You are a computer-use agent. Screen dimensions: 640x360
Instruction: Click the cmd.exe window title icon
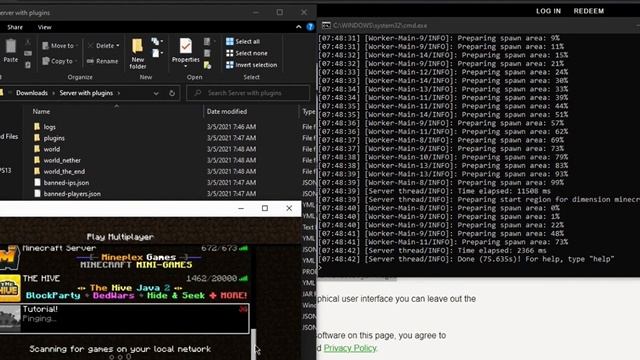(x=326, y=25)
